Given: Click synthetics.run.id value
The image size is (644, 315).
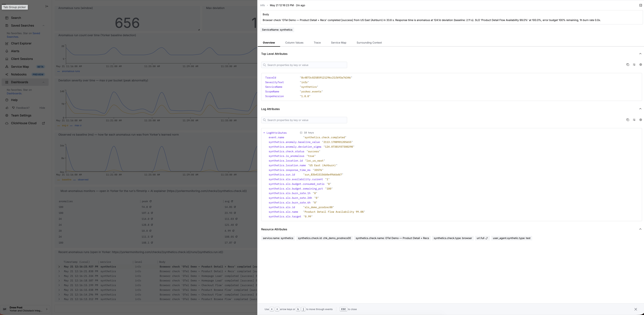Looking at the screenshot, I should (323, 175).
